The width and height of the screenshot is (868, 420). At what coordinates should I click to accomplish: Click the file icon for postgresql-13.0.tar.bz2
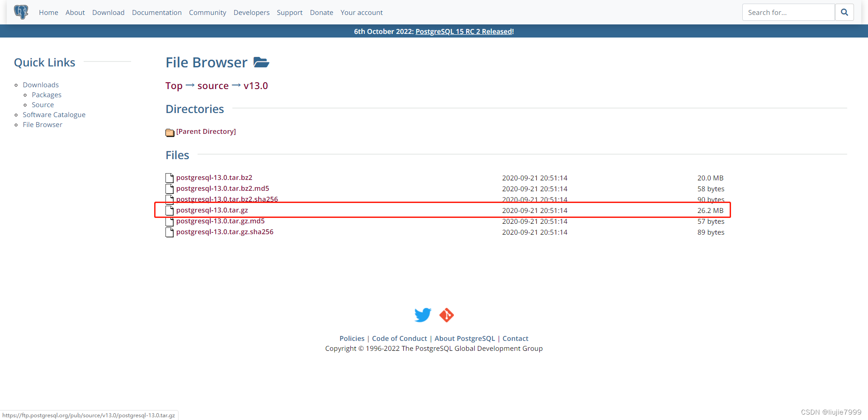point(170,178)
